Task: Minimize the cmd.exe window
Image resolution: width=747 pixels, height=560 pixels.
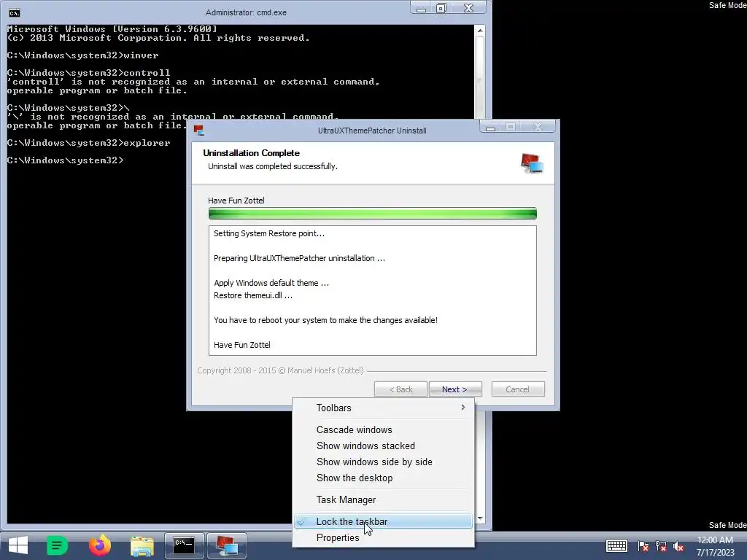Action: tap(421, 8)
